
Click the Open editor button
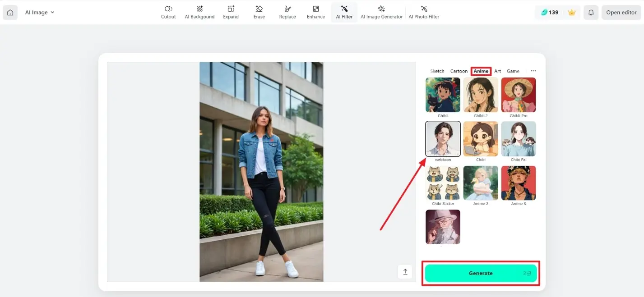point(621,12)
